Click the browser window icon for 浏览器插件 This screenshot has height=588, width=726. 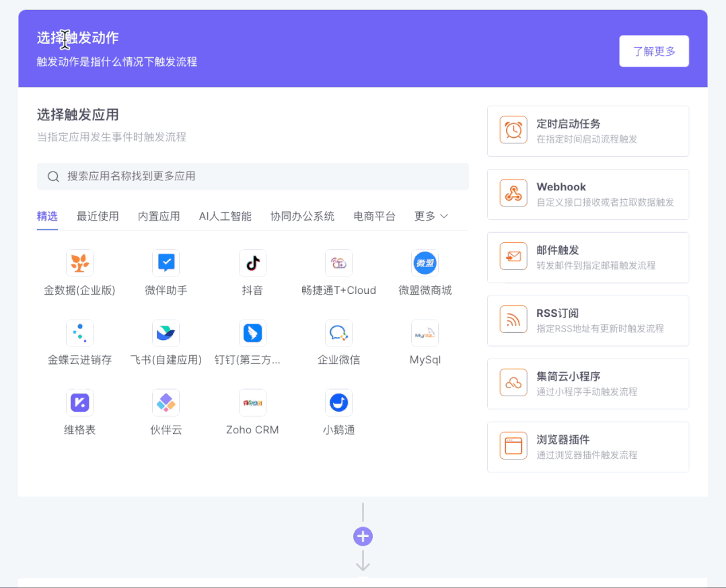[513, 445]
